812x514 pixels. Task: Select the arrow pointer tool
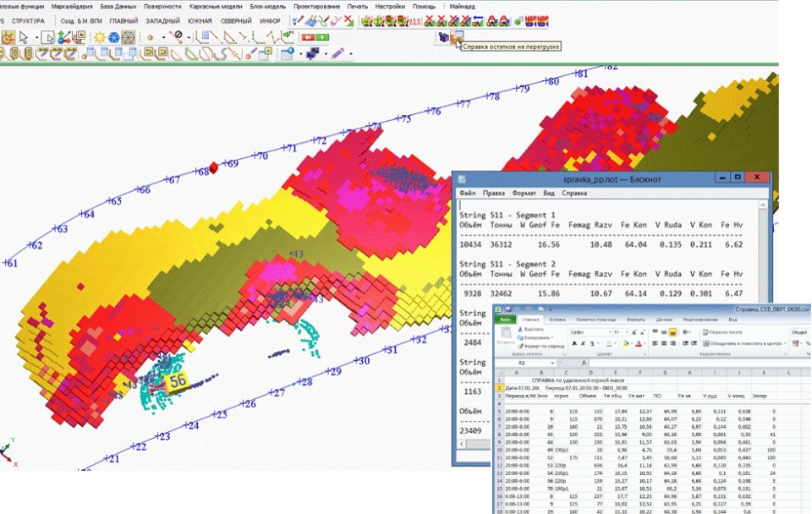[x=24, y=37]
